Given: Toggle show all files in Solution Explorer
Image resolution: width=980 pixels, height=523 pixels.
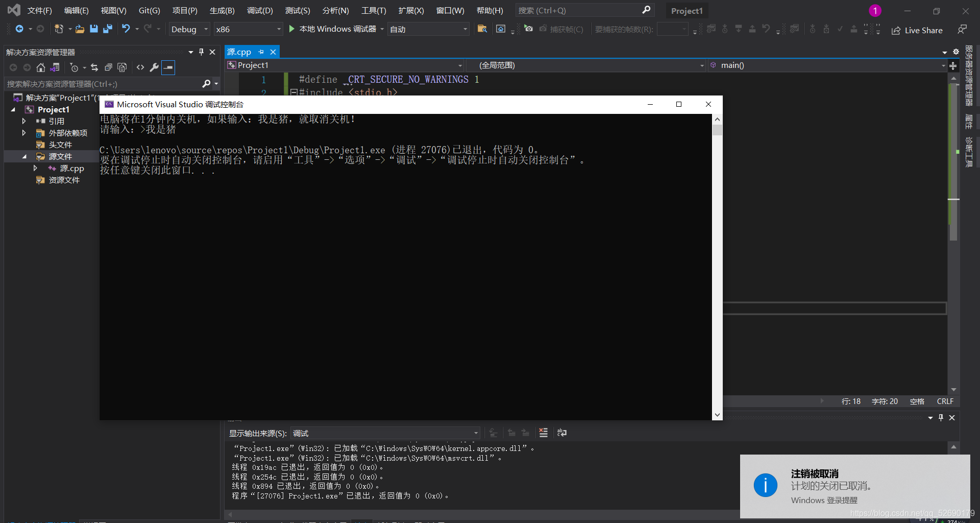Looking at the screenshot, I should 122,67.
